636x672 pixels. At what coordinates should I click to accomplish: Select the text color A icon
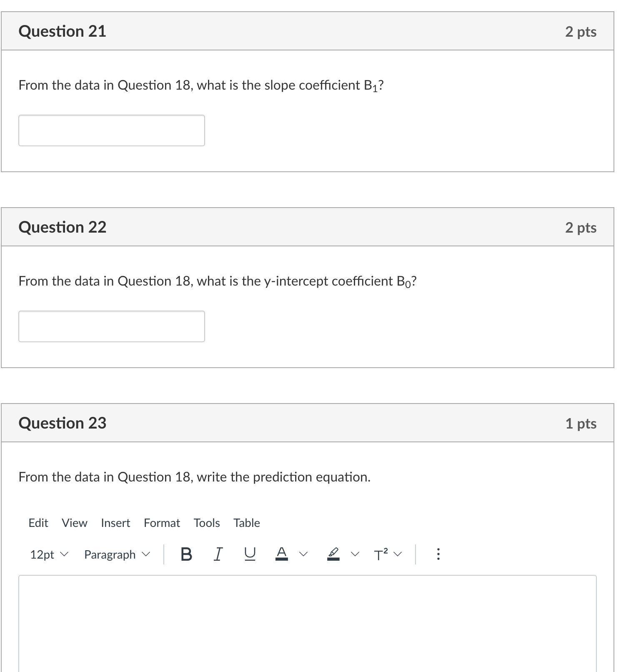click(282, 554)
